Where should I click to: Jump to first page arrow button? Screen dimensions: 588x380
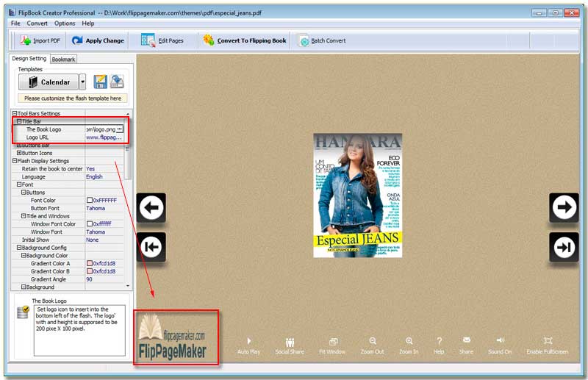click(151, 247)
